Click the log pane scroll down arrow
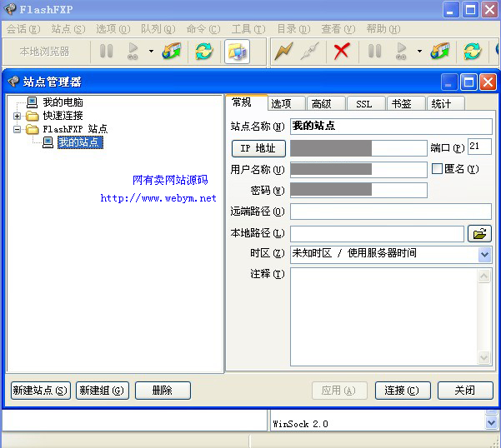Screen dimensions: 501x448 coord(491,422)
